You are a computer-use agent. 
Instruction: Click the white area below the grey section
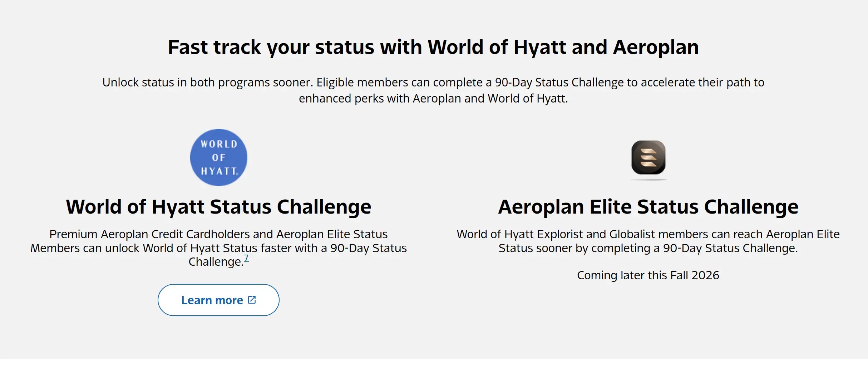(434, 374)
